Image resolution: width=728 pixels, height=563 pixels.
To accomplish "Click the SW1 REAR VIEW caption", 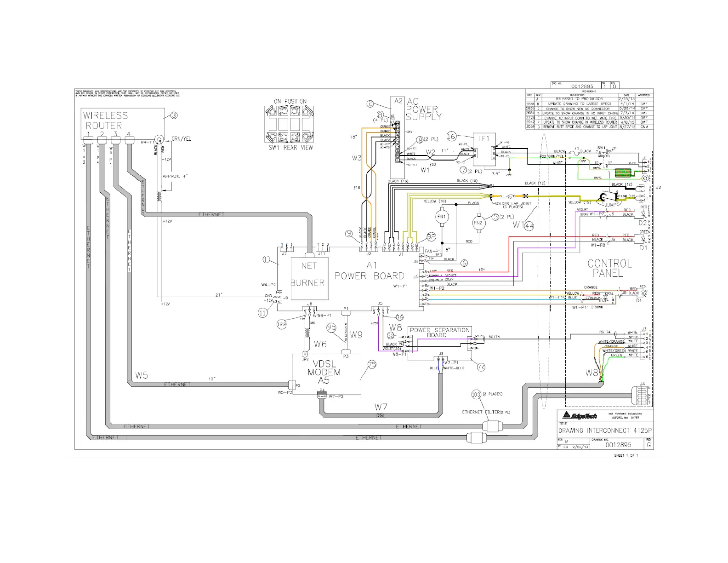I will (x=290, y=148).
